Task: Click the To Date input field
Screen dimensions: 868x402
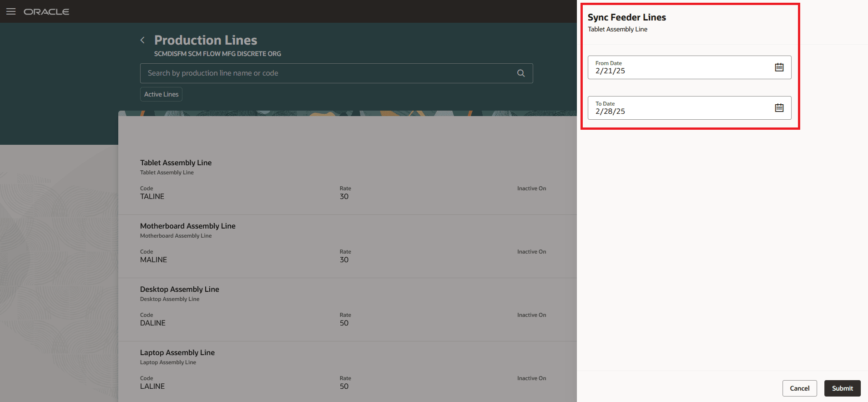Action: [689, 108]
